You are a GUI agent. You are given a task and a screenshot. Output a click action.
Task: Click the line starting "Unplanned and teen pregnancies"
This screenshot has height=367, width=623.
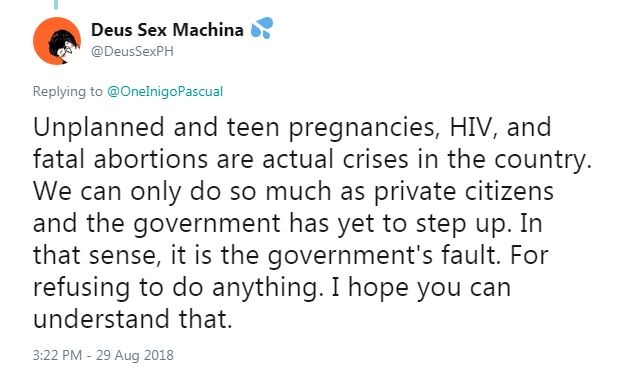[x=292, y=128]
